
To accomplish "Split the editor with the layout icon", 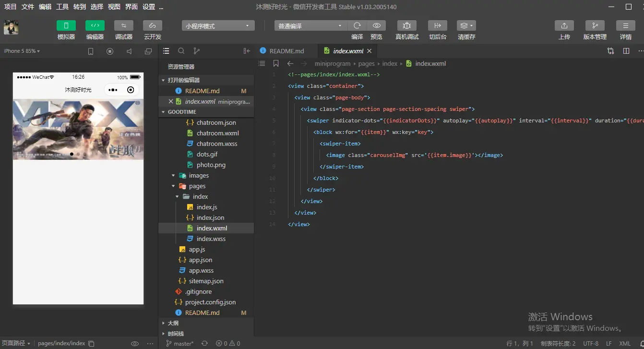I will (626, 51).
